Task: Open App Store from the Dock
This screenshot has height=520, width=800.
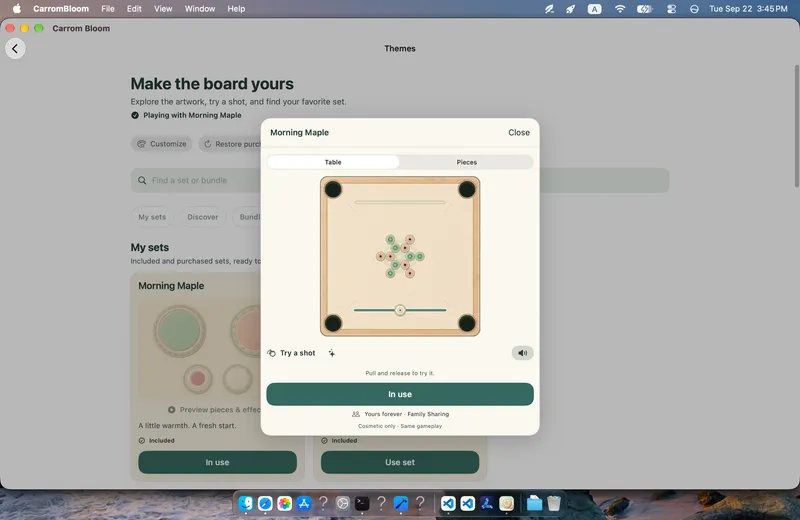Action: pos(304,504)
